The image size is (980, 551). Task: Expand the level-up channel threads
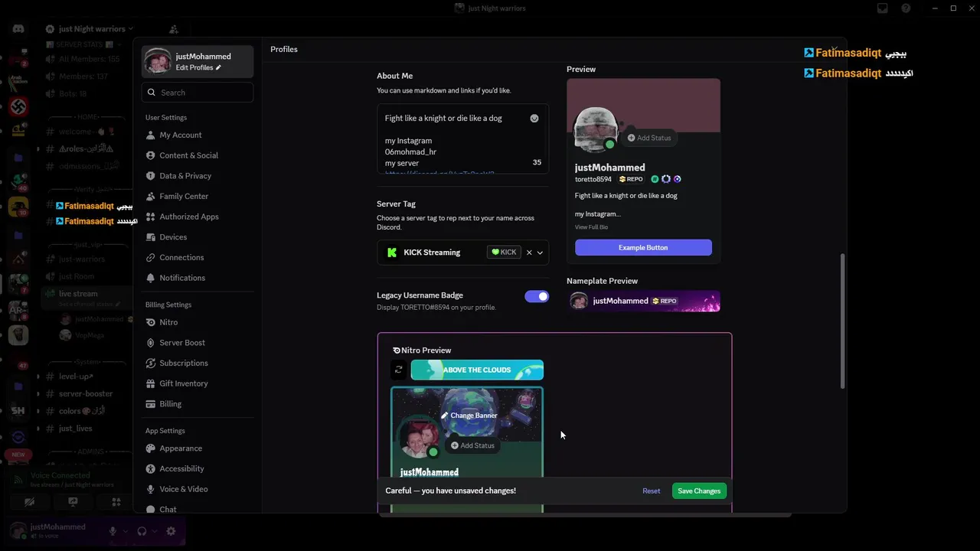point(38,376)
